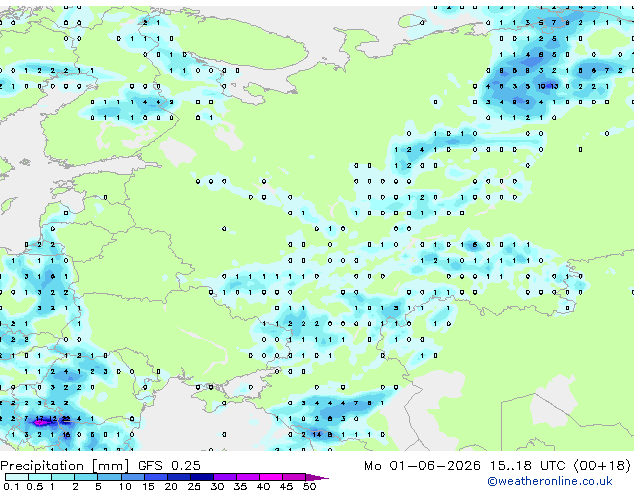Viewport: 634px width, 490px height.
Task: Select the 10–15 mm blue legend swatch
Action: (132, 477)
